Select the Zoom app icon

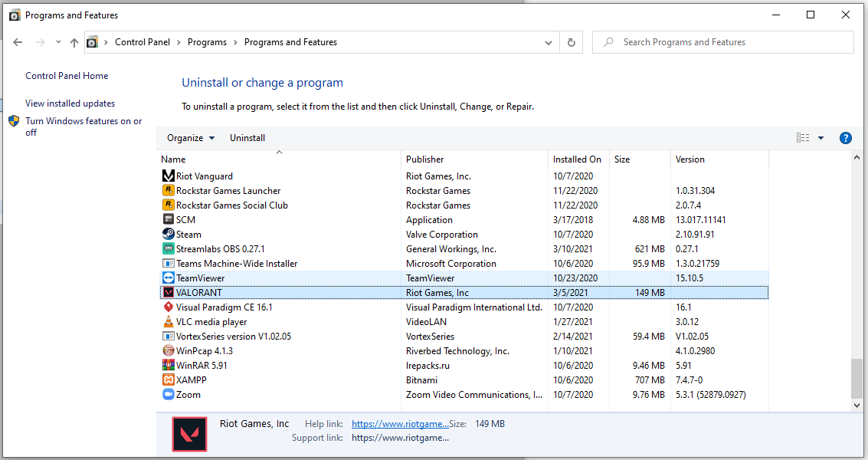[x=169, y=395]
